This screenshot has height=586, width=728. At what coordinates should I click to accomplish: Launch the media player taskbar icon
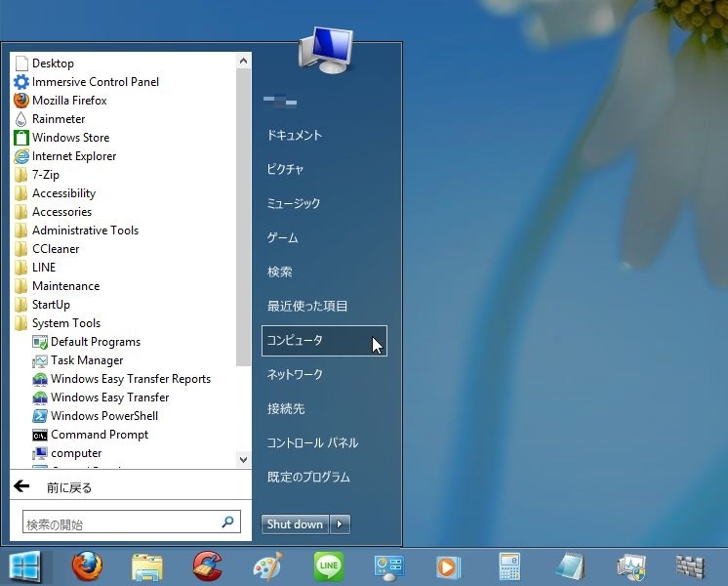[449, 566]
